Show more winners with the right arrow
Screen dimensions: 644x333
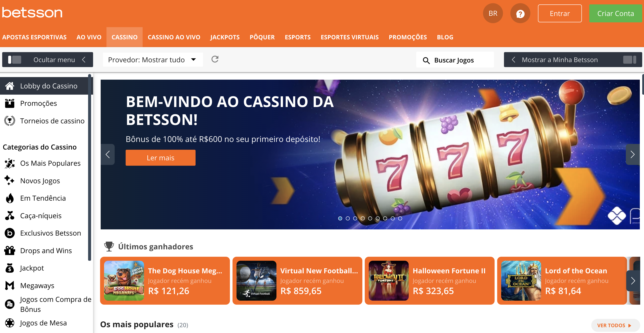633,281
